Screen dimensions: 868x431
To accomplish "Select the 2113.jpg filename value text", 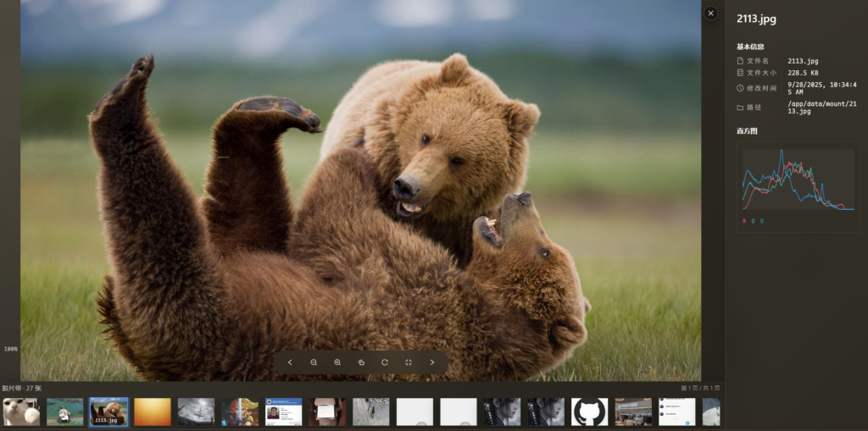I will (x=803, y=61).
